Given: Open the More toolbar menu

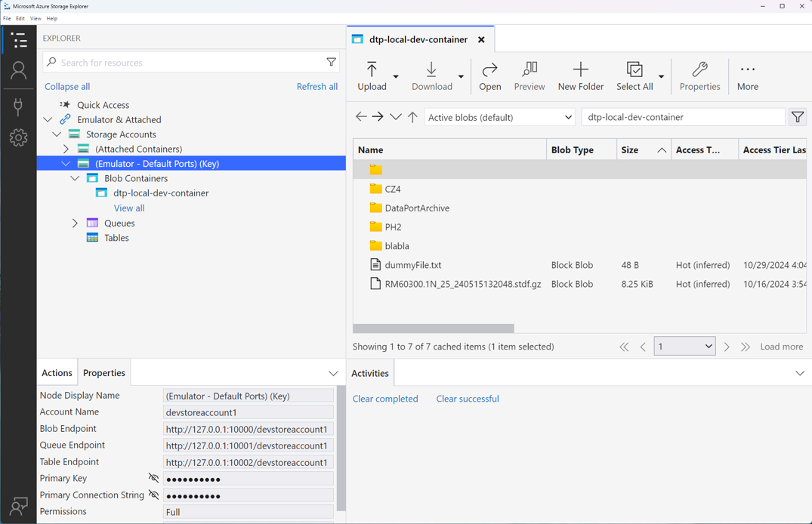Looking at the screenshot, I should point(746,76).
